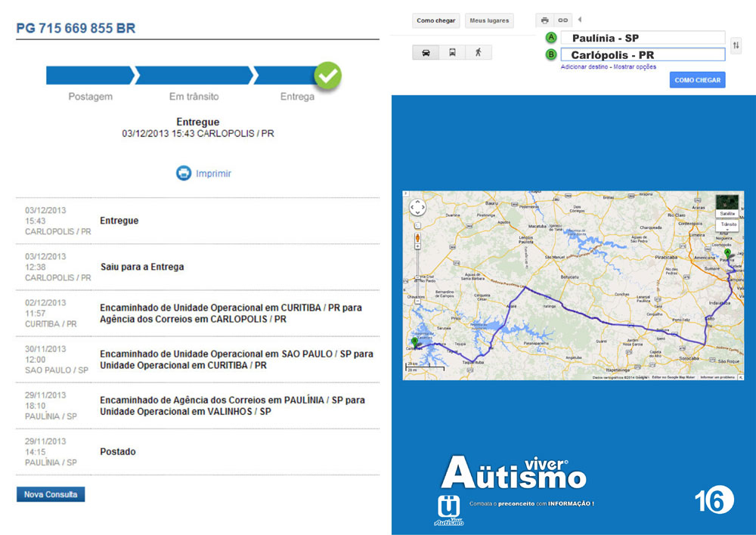Click the Adicionar destino link
Viewport: 756px width, 535px height.
click(584, 67)
